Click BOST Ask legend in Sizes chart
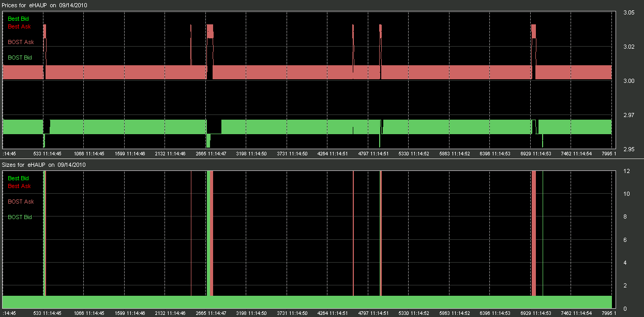Image resolution: width=644 pixels, height=317 pixels. pyautogui.click(x=21, y=201)
